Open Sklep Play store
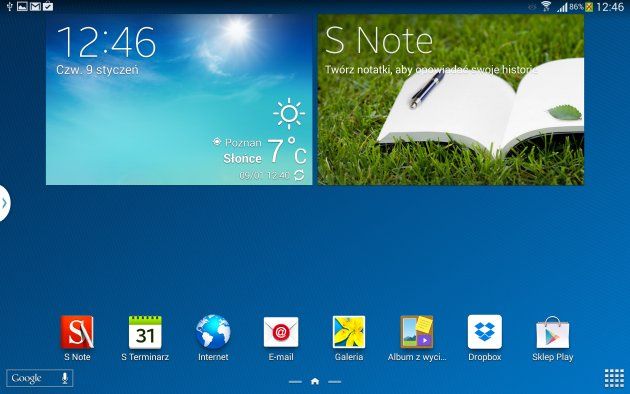The image size is (630, 394). [x=552, y=333]
